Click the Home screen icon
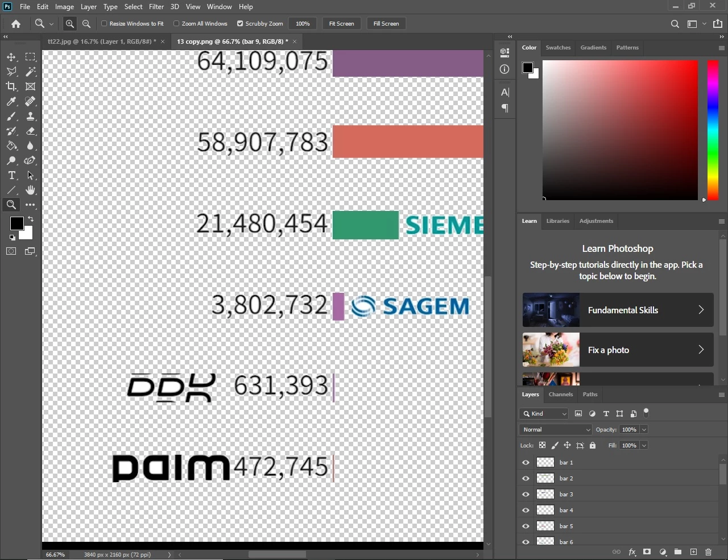Screen dimensions: 728x560 coord(16,24)
